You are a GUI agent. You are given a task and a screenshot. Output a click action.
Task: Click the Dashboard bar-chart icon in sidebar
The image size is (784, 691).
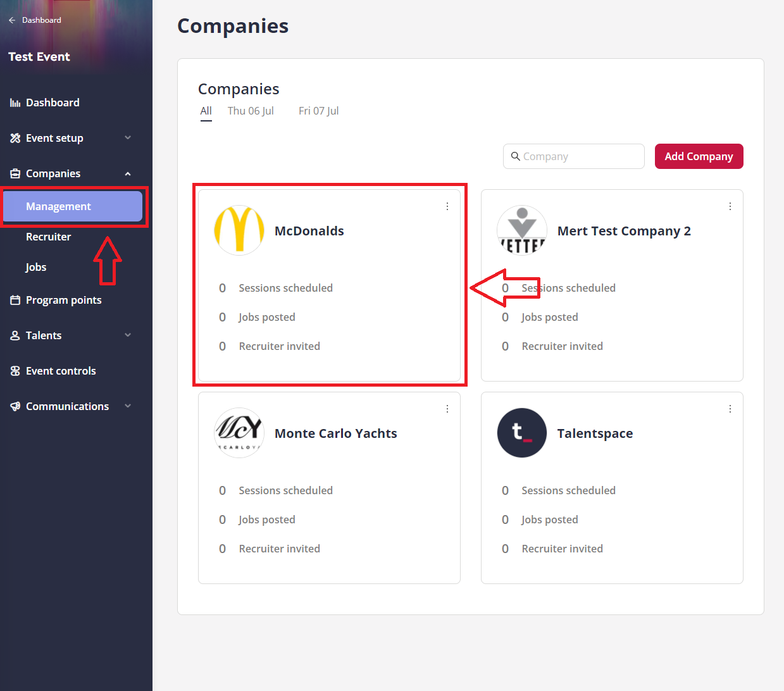15,103
